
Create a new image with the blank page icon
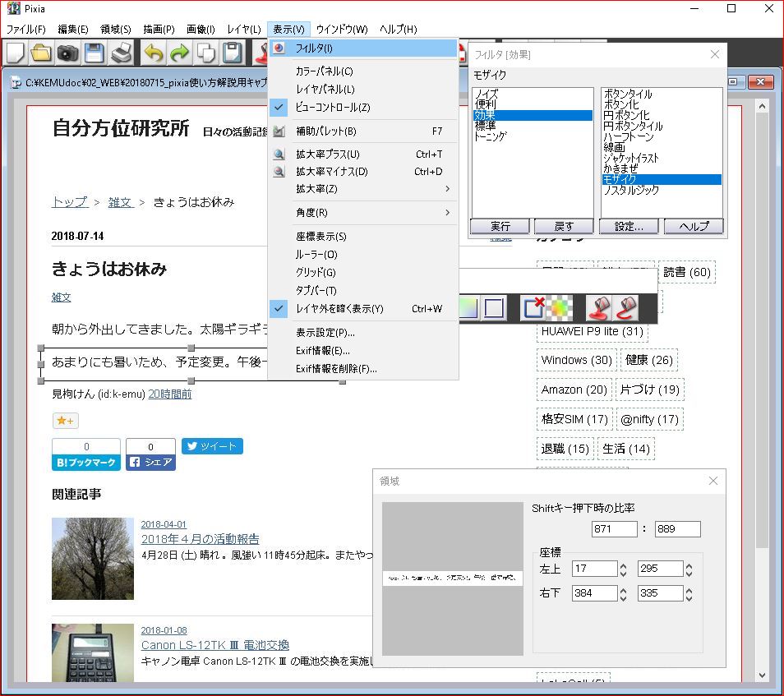click(15, 53)
